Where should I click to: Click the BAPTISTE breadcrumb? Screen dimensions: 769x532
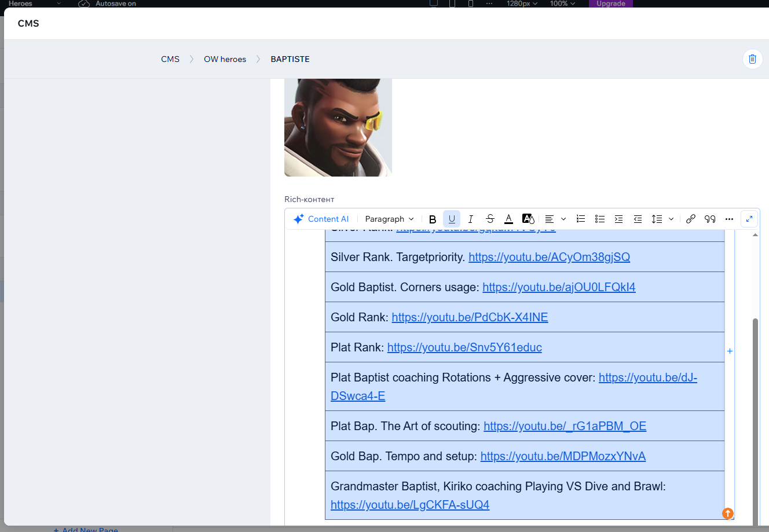[290, 59]
